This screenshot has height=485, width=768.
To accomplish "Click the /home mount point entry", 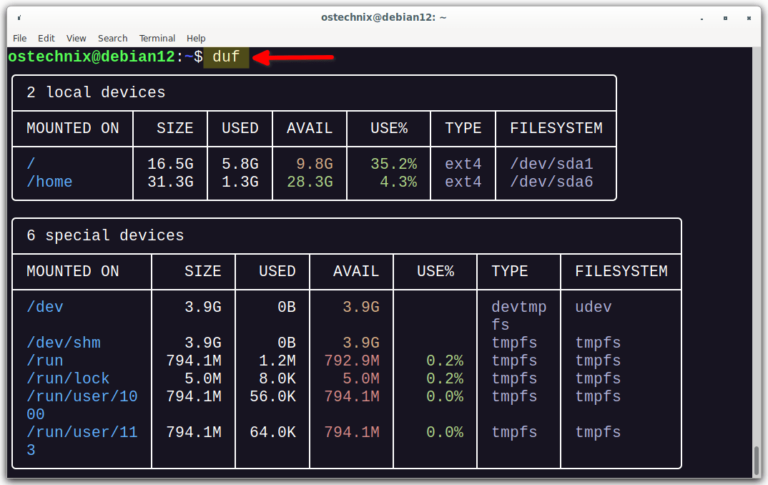I will tap(49, 182).
